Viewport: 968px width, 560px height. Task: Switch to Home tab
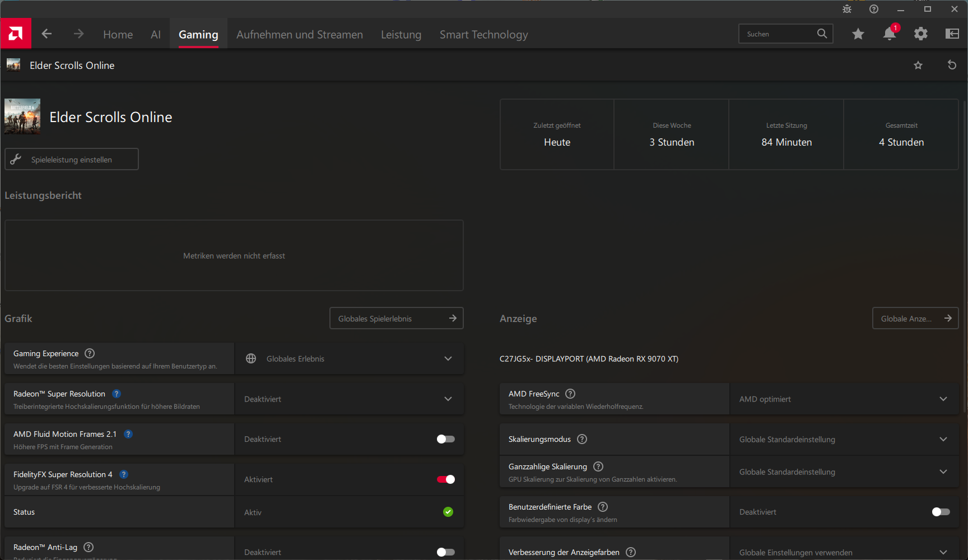point(118,34)
